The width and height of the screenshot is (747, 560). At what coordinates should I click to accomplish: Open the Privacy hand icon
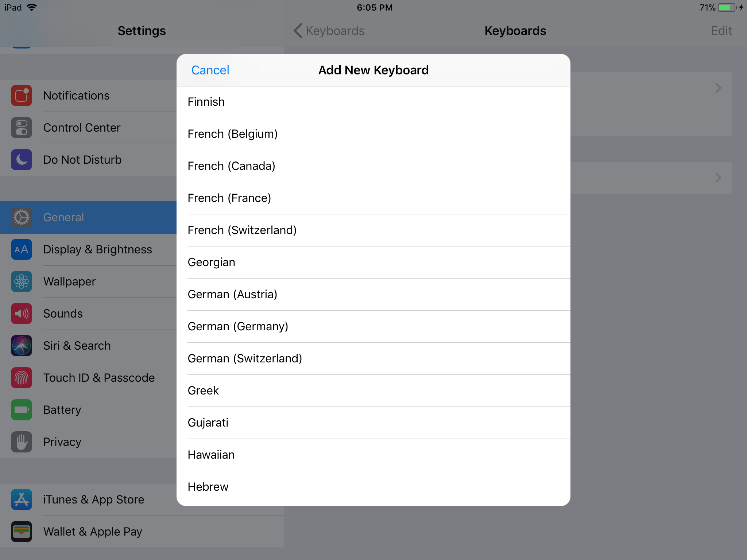coord(22,442)
